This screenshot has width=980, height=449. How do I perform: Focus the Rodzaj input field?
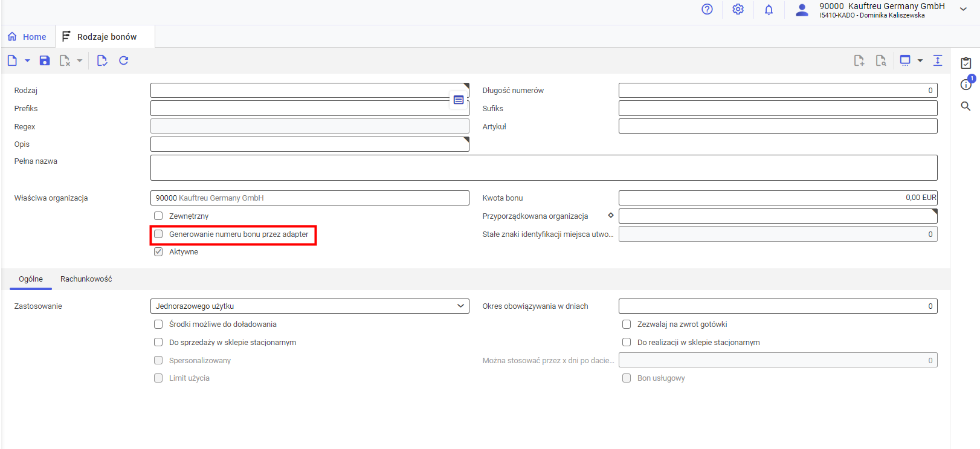310,91
